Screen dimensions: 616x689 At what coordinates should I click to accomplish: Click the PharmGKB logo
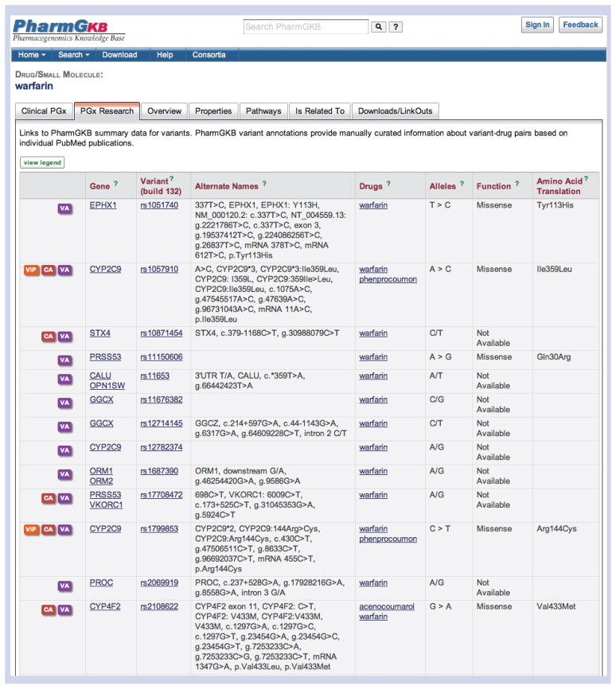point(69,30)
